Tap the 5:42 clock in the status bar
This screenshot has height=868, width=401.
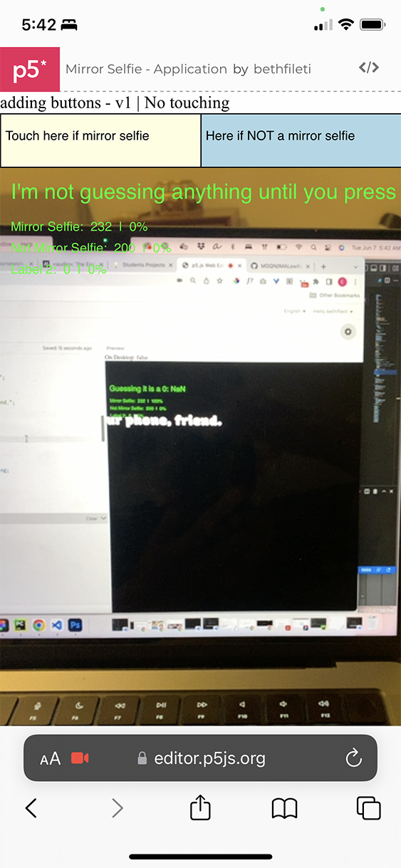[38, 25]
